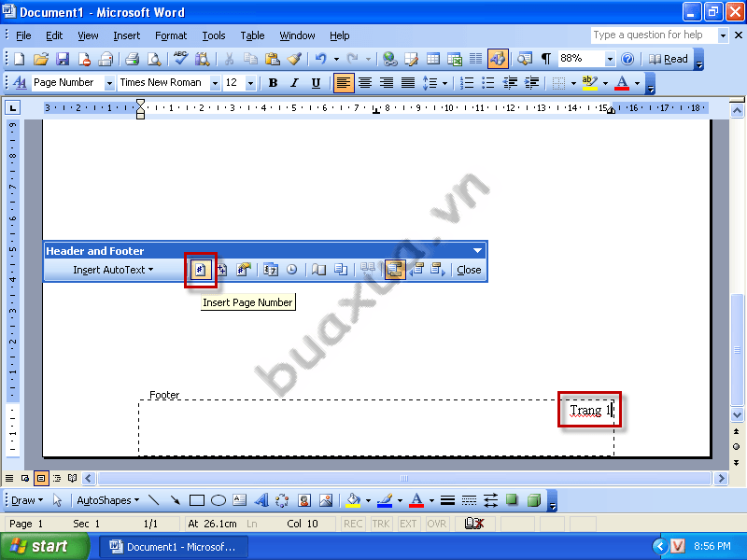
Task: Insert Microsoft Excel Worksheet icon
Action: [x=455, y=59]
